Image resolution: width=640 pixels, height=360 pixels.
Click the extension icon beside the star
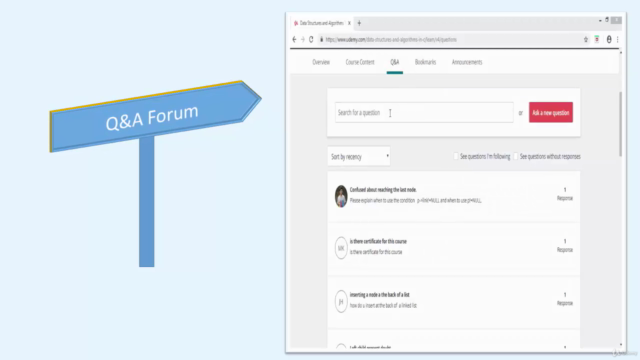pos(597,40)
